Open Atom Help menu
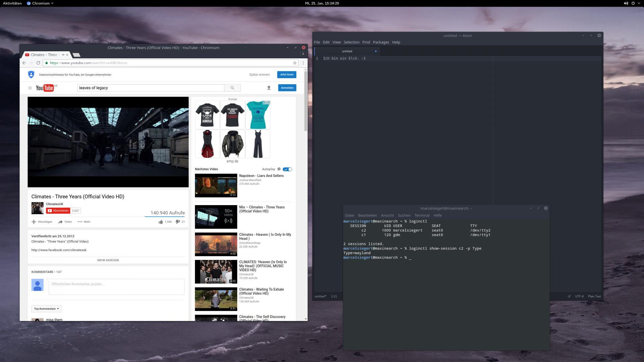This screenshot has height=362, width=644. coord(396,42)
